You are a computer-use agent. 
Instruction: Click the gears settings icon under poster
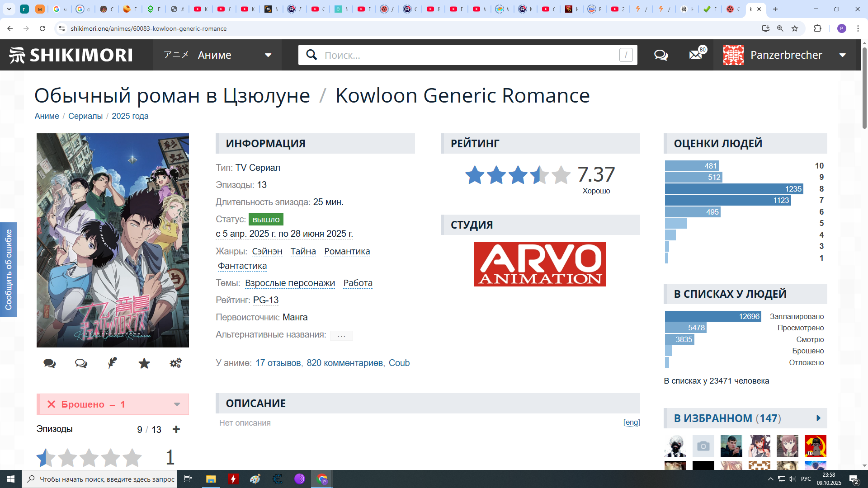pos(175,363)
